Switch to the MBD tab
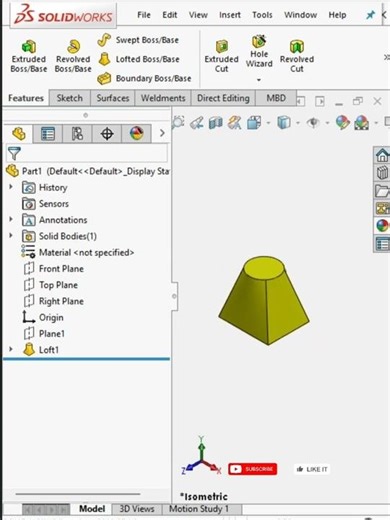 point(276,98)
